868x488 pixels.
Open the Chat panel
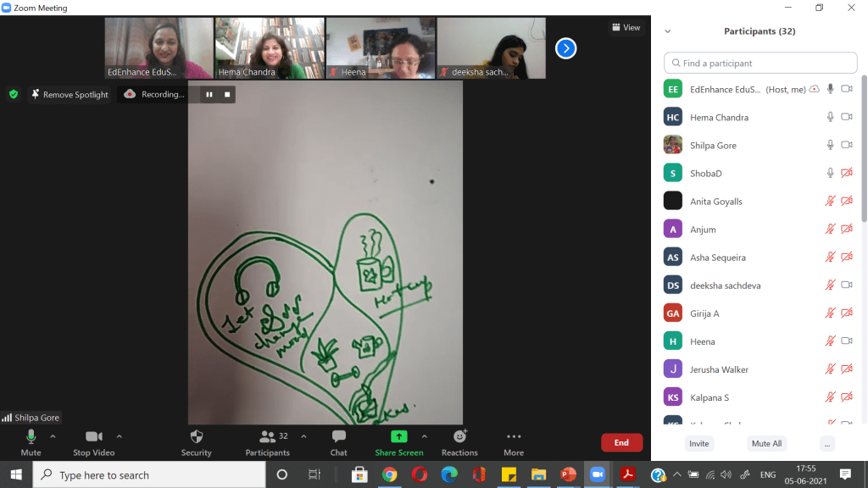(x=338, y=441)
